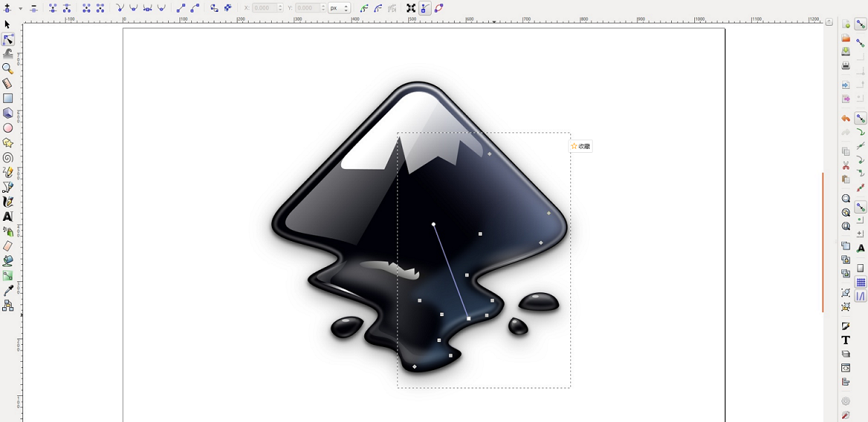868x422 pixels.
Task: Select the Zoom magnifier tool
Action: point(8,69)
